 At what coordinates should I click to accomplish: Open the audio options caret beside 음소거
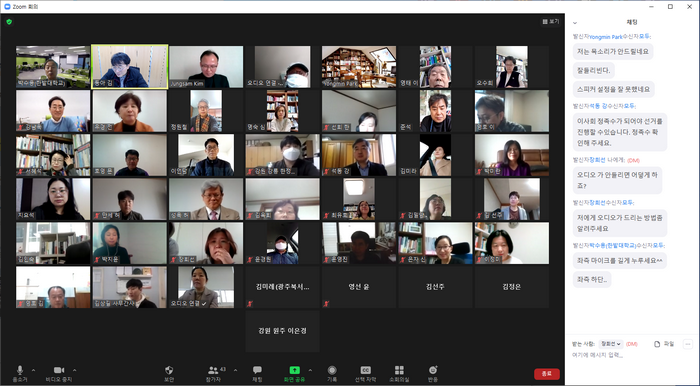(x=33, y=370)
